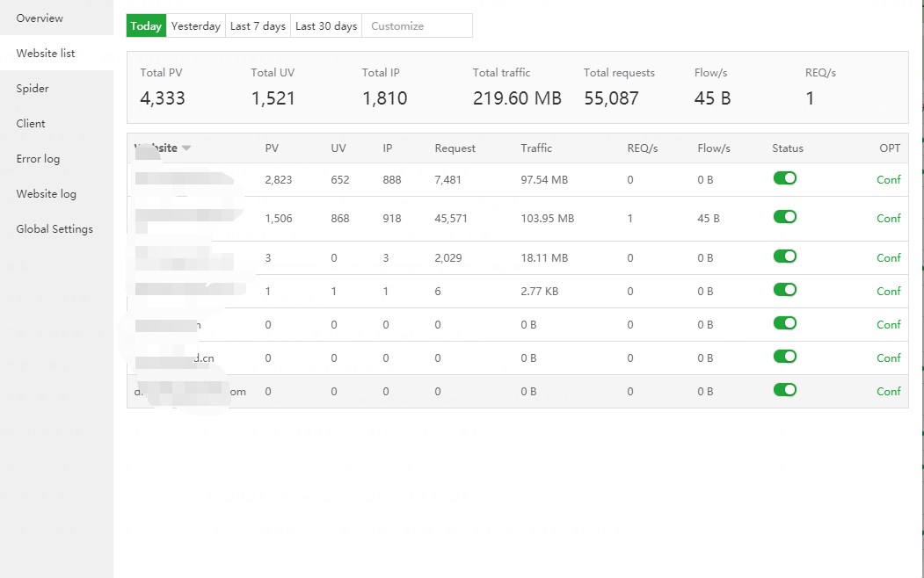The image size is (924, 578).
Task: Select Website list in the sidebar
Action: [x=56, y=53]
